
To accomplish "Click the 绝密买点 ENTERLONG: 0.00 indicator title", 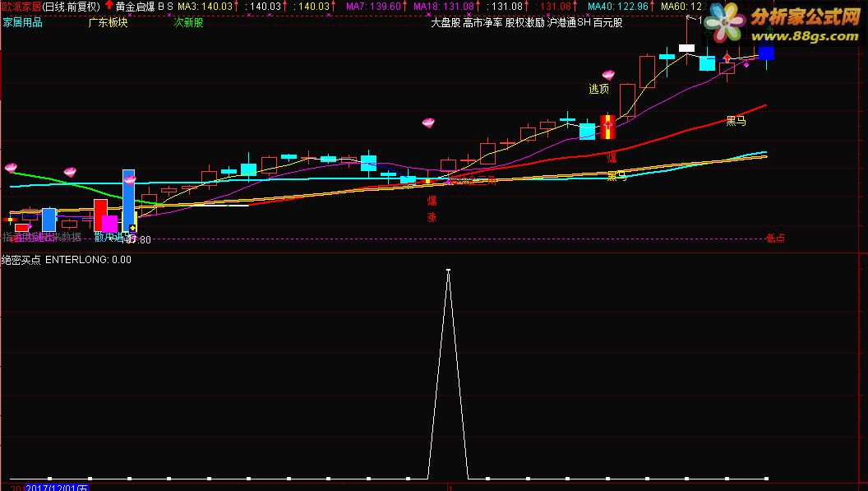I will 67,260.
